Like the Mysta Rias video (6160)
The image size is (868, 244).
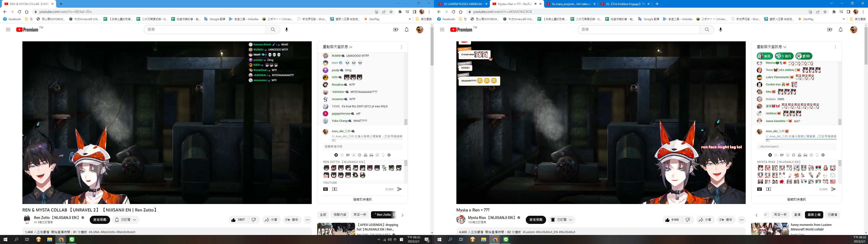tap(672, 220)
